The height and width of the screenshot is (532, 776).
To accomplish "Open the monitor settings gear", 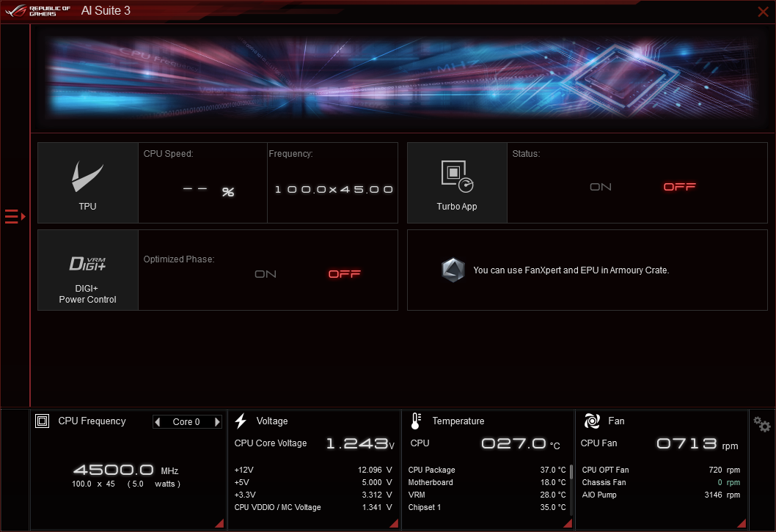I will pyautogui.click(x=761, y=424).
